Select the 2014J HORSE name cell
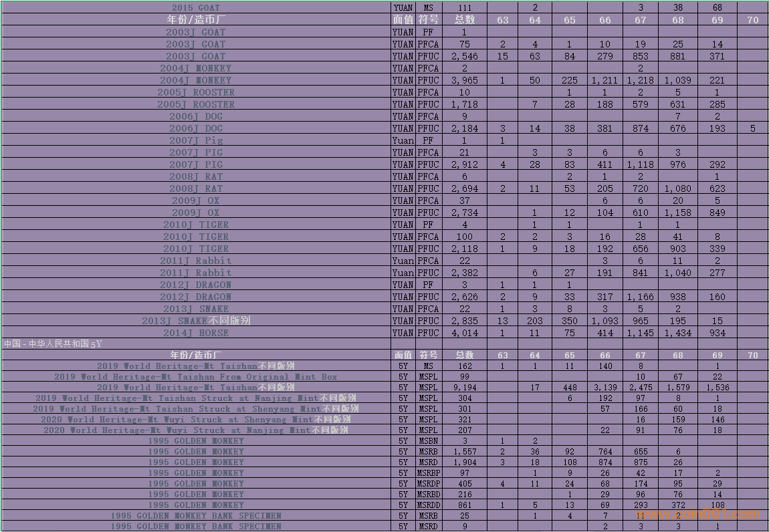Image resolution: width=769 pixels, height=532 pixels. click(195, 333)
